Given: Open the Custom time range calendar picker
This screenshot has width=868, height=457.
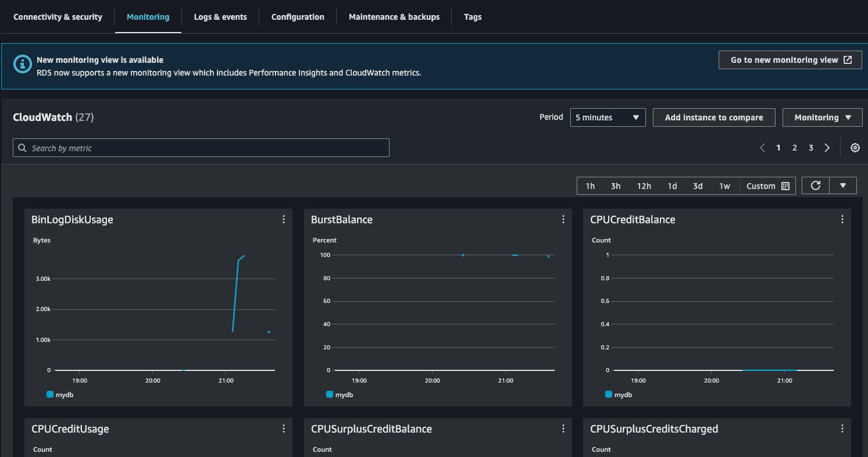Looking at the screenshot, I should coord(784,185).
